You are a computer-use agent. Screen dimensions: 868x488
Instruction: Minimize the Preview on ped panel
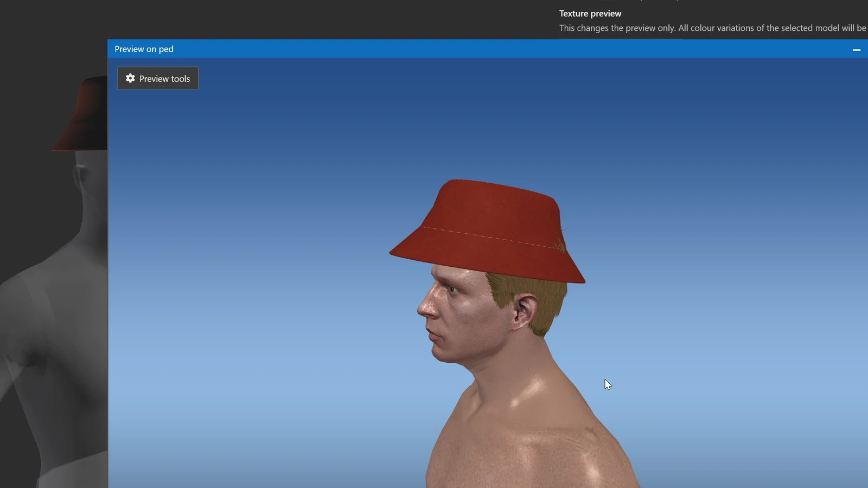857,49
